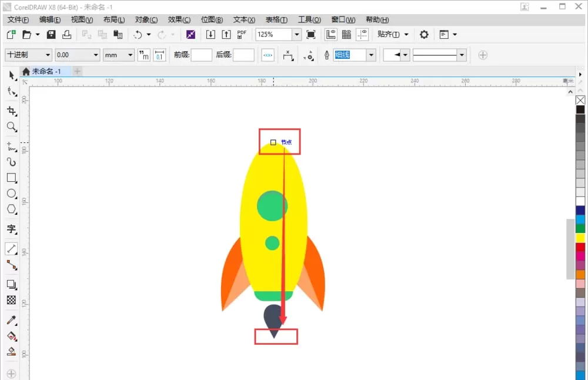Open the 文件 menu
This screenshot has height=380, width=588.
(x=18, y=19)
